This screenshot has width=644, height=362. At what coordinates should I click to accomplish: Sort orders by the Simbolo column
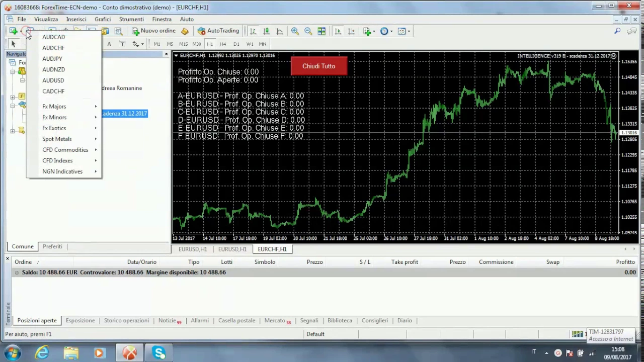pos(265,262)
